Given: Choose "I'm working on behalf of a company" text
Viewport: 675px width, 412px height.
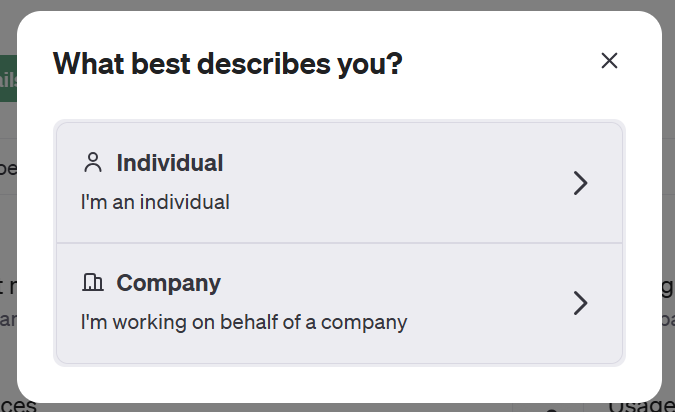Looking at the screenshot, I should click(244, 322).
